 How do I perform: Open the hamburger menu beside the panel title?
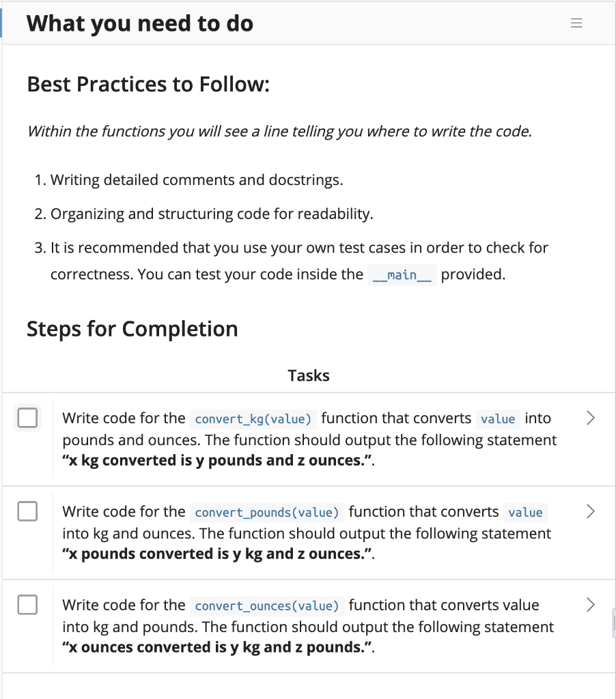[576, 23]
